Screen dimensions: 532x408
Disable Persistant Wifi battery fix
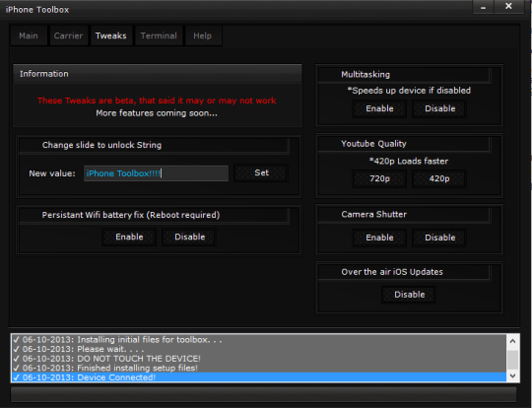tap(189, 237)
